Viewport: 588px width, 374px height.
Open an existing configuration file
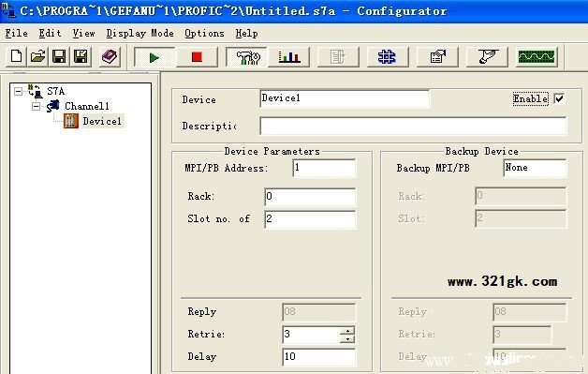(37, 56)
